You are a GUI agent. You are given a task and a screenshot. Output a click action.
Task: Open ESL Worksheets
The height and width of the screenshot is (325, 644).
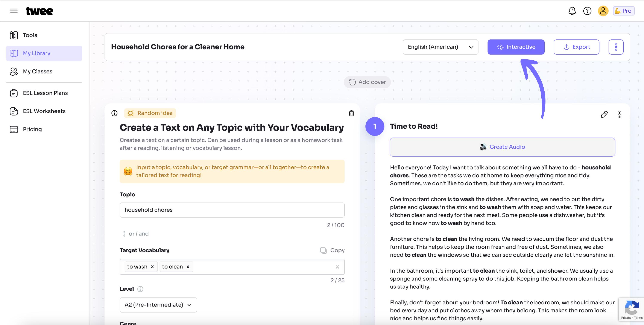point(44,111)
